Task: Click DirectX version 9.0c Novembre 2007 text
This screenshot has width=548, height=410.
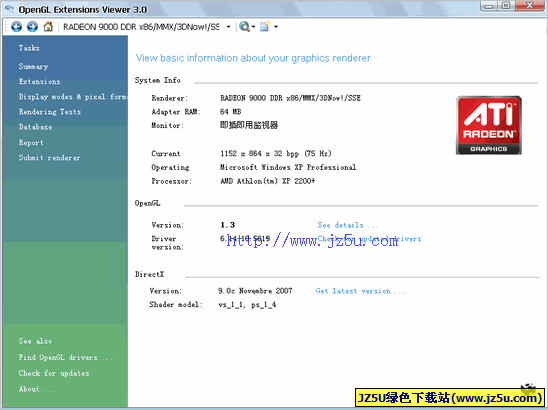Action: (255, 291)
